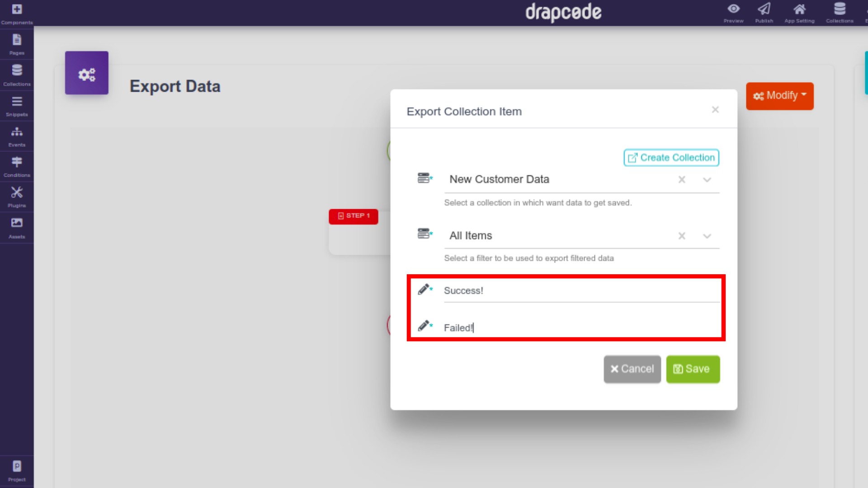Open Collections from the top bar

pyautogui.click(x=840, y=13)
